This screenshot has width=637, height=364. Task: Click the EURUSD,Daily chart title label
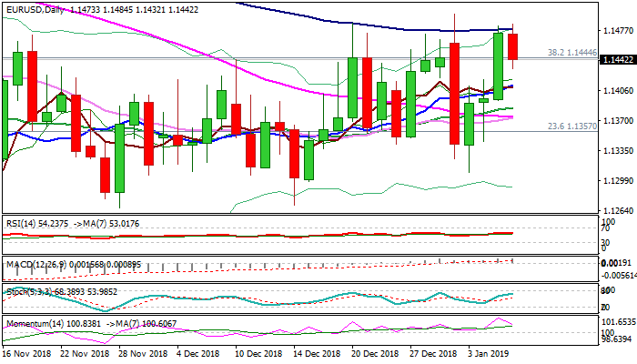32,7
